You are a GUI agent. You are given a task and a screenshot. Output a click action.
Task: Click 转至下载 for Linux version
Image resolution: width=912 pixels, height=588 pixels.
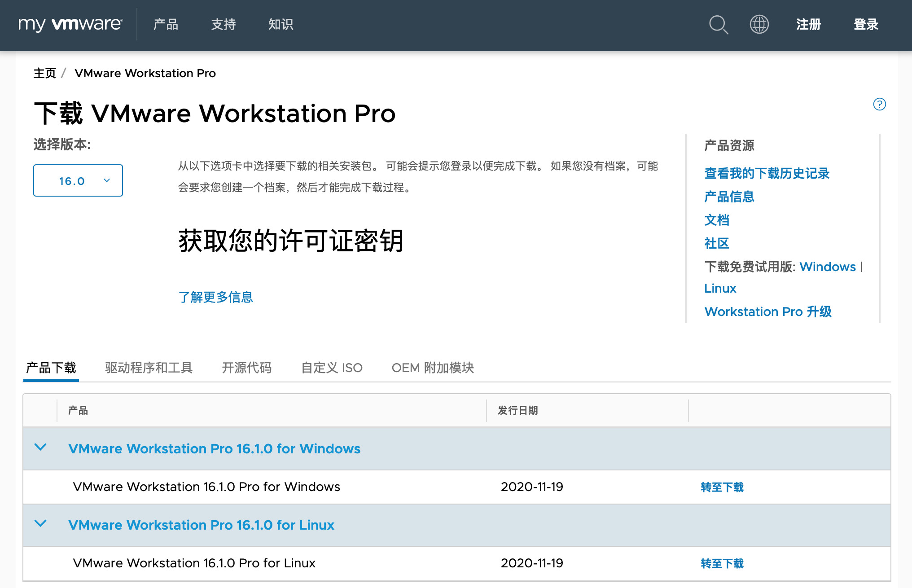(722, 563)
